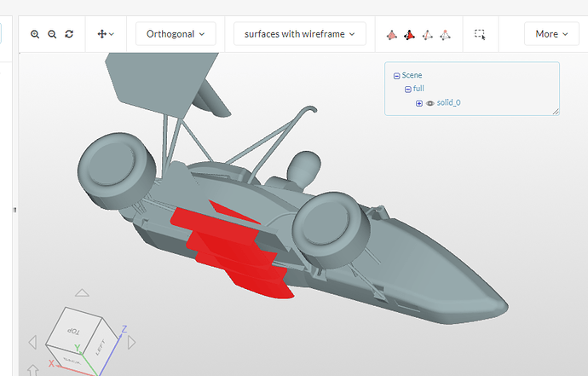Click the red highlighted sidepod surface
Image resolution: width=588 pixels, height=376 pixels.
tap(233, 252)
